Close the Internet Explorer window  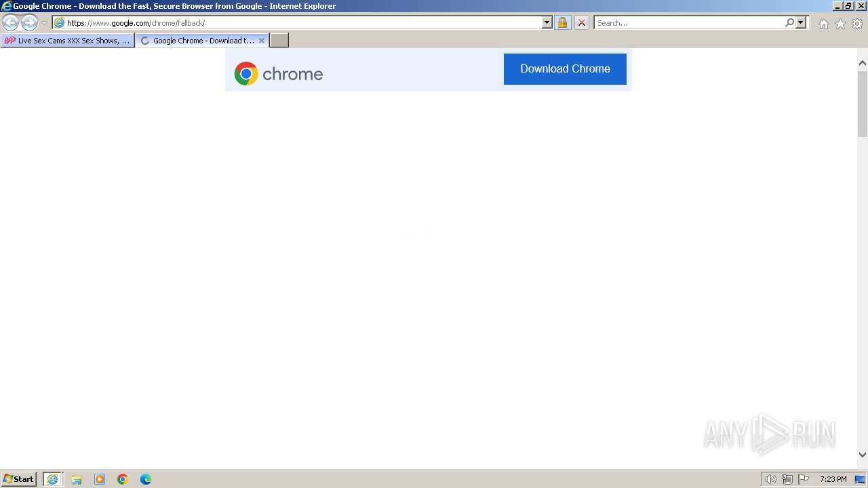click(861, 6)
